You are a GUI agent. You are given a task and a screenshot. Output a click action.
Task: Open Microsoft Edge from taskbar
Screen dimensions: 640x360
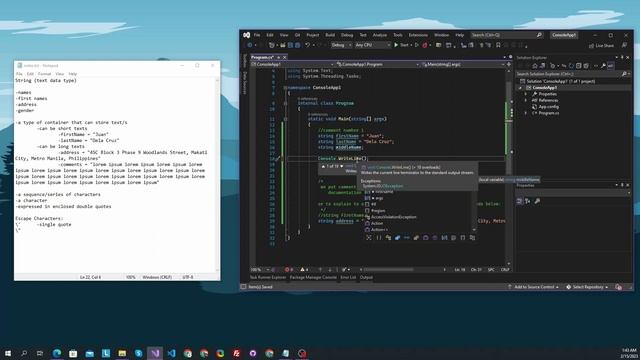coord(57,353)
